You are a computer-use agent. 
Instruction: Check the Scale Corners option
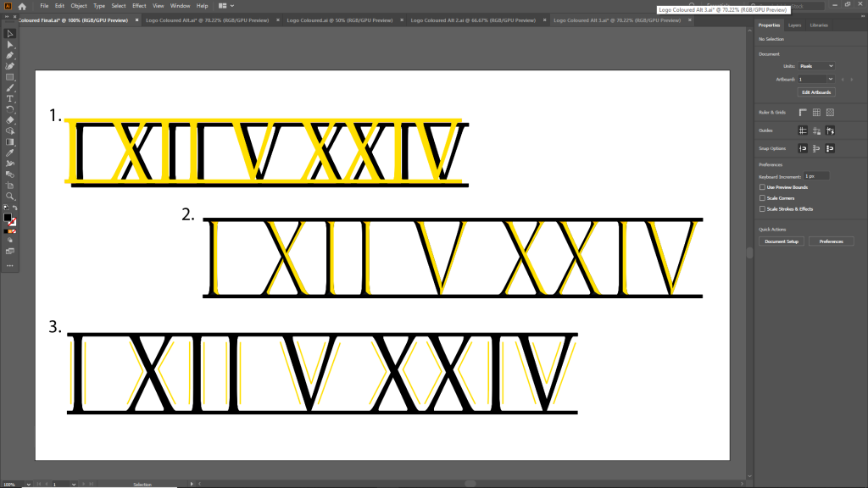point(763,197)
